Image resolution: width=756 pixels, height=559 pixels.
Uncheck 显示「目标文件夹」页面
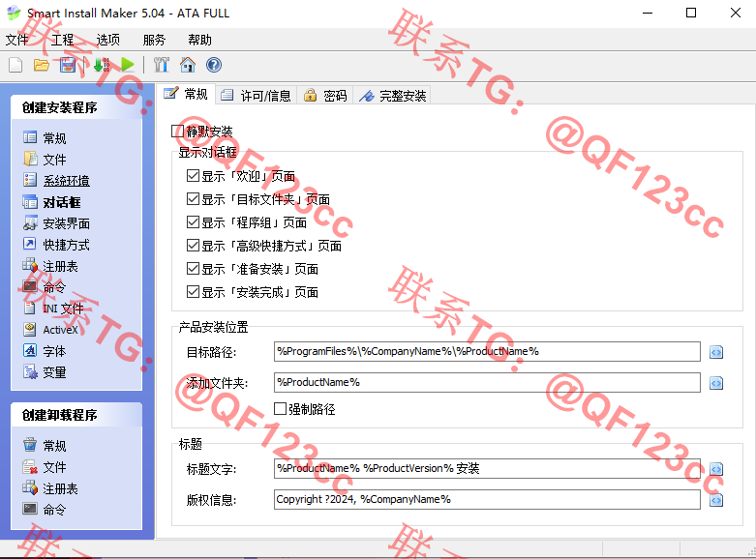(193, 198)
